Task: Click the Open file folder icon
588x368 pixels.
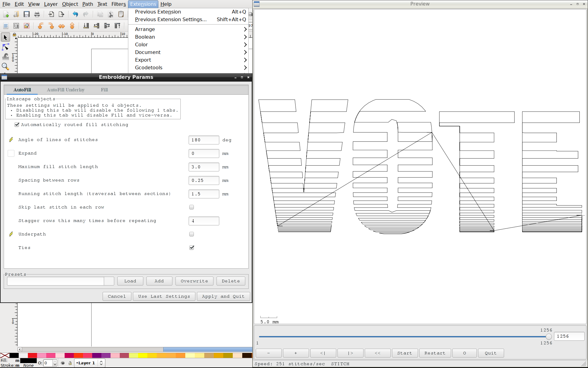Action: 16,14
